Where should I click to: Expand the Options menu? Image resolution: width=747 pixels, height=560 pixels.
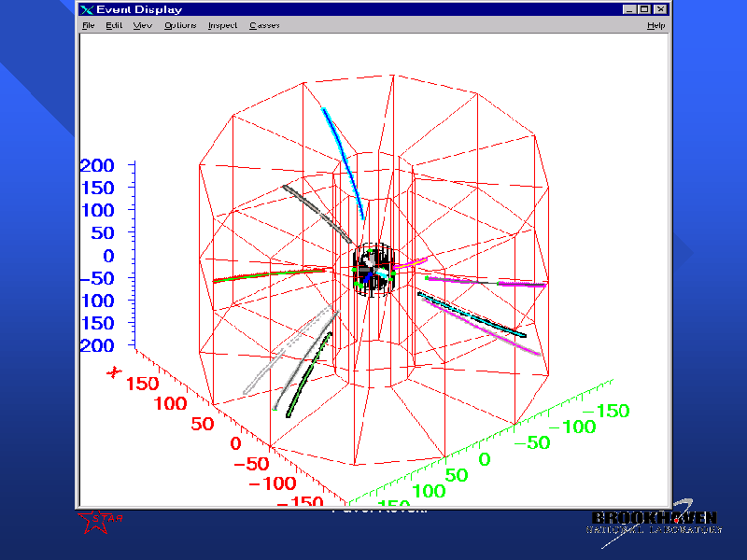(180, 25)
